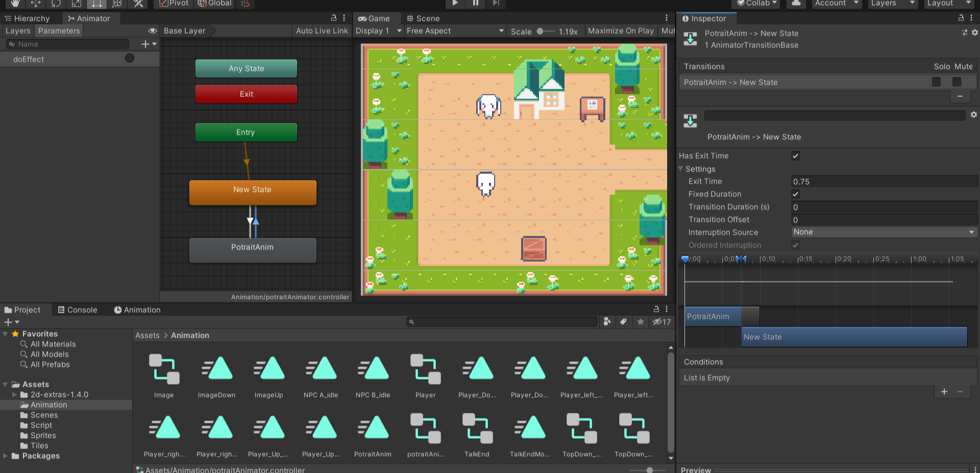980x473 pixels.
Task: Toggle the Fixed Duration checkbox
Action: [795, 194]
